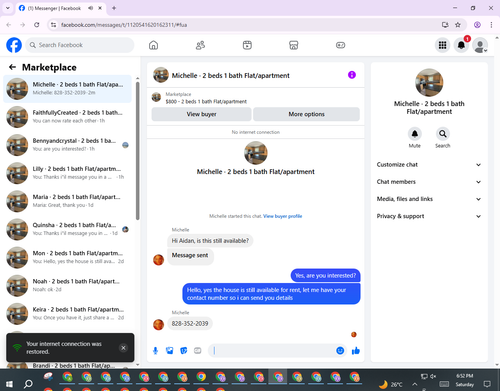
Task: Click the 828-352-2039 message bubble
Action: (x=190, y=324)
